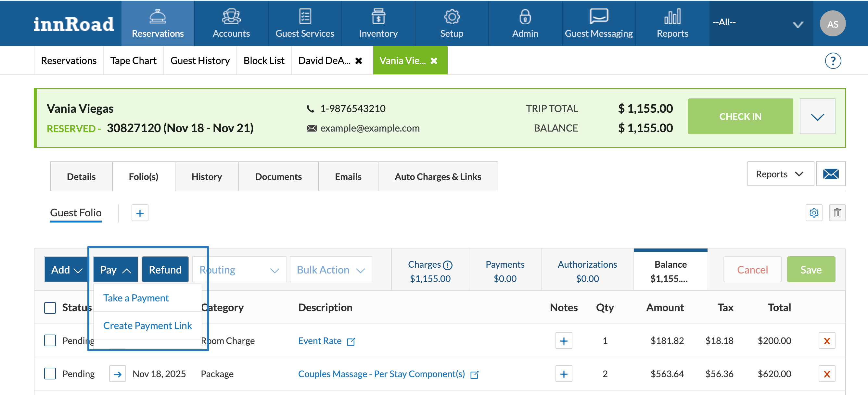Click the help question mark icon
The width and height of the screenshot is (868, 395).
tap(833, 61)
